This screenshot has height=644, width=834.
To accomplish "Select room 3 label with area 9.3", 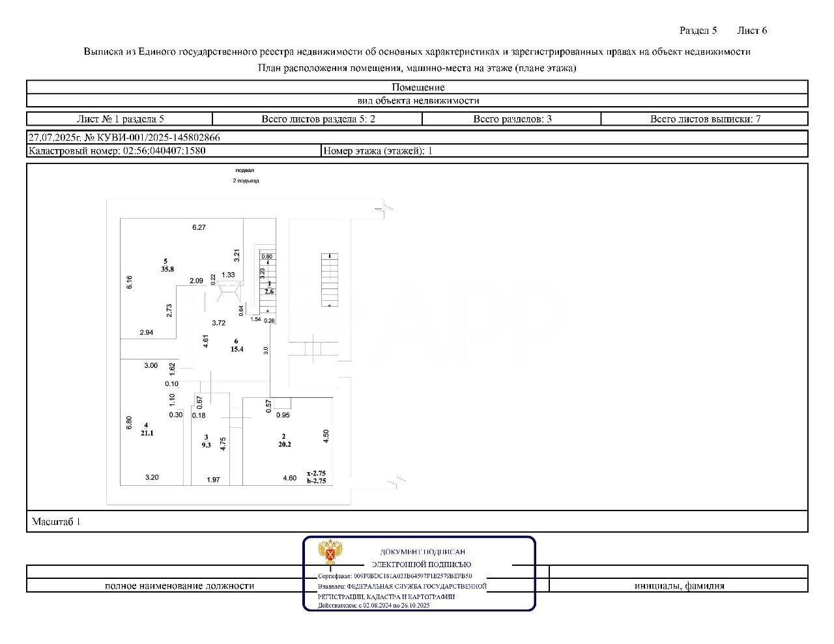I will (206, 441).
